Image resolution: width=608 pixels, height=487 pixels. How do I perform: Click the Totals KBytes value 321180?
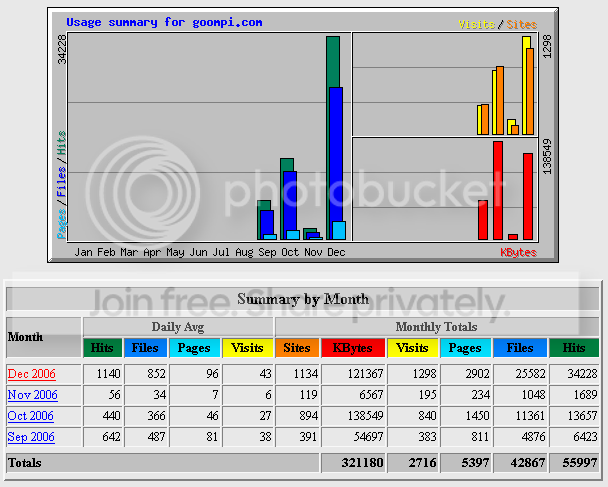pos(362,463)
